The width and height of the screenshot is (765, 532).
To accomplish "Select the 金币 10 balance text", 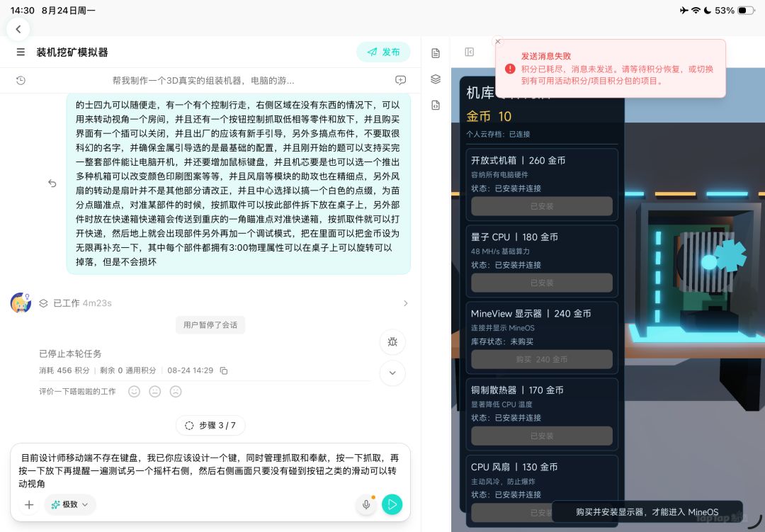I will (489, 117).
